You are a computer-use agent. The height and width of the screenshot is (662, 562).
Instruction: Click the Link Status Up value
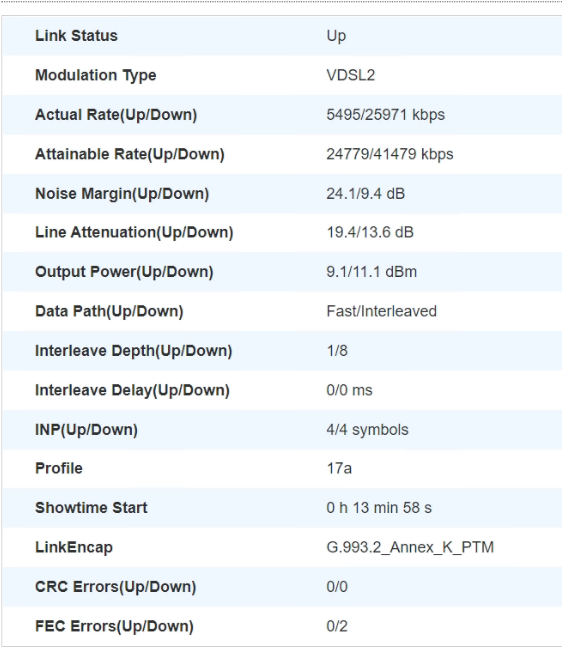click(x=336, y=36)
